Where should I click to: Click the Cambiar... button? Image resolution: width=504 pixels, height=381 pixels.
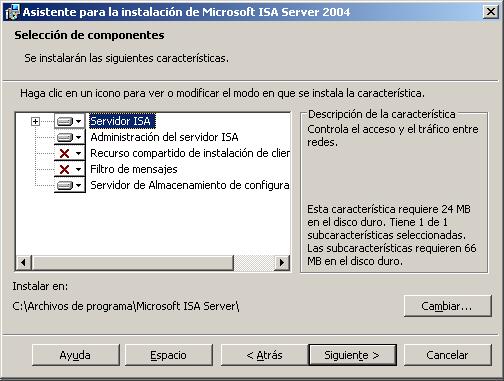447,306
